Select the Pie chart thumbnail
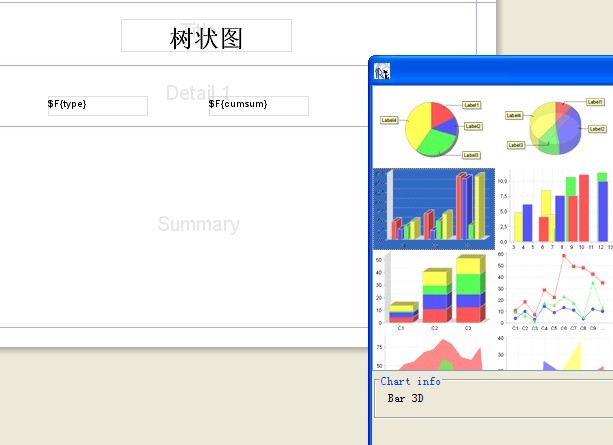This screenshot has width=613, height=445. pyautogui.click(x=434, y=128)
